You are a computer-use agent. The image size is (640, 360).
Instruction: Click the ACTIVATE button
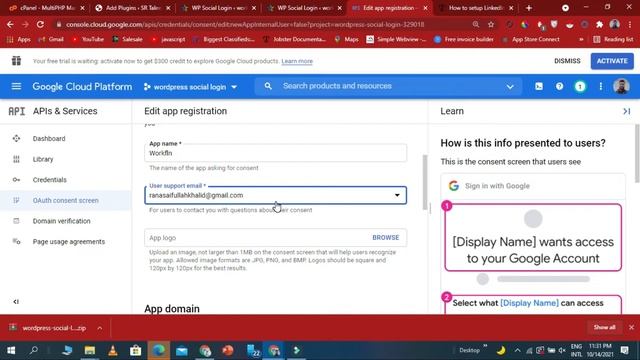click(612, 61)
